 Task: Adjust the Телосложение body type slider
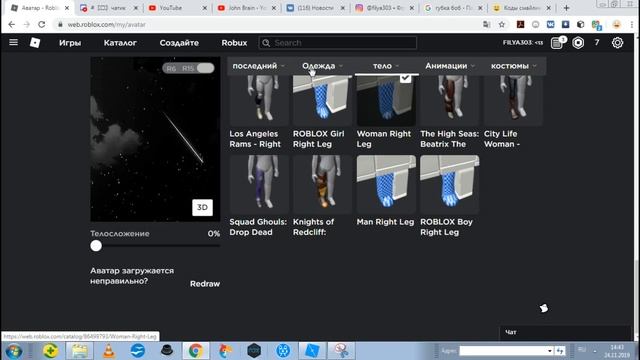coord(96,246)
